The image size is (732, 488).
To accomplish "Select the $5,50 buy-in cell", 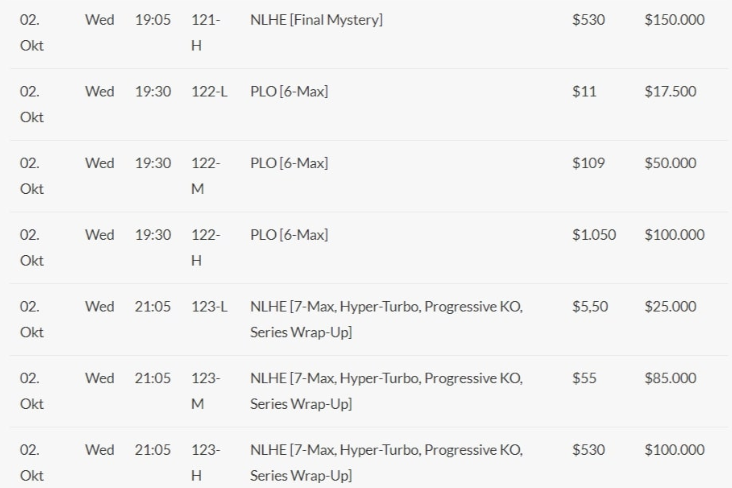I will click(590, 307).
